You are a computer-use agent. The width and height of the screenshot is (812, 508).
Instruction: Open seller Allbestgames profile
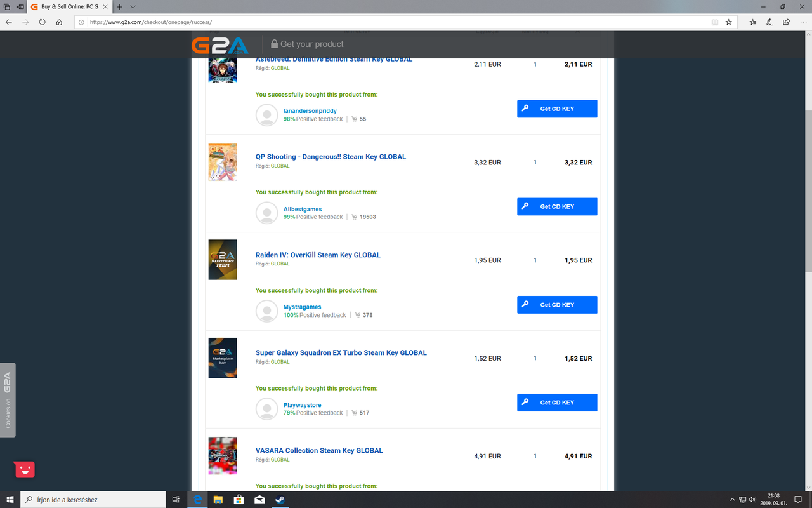coord(303,209)
